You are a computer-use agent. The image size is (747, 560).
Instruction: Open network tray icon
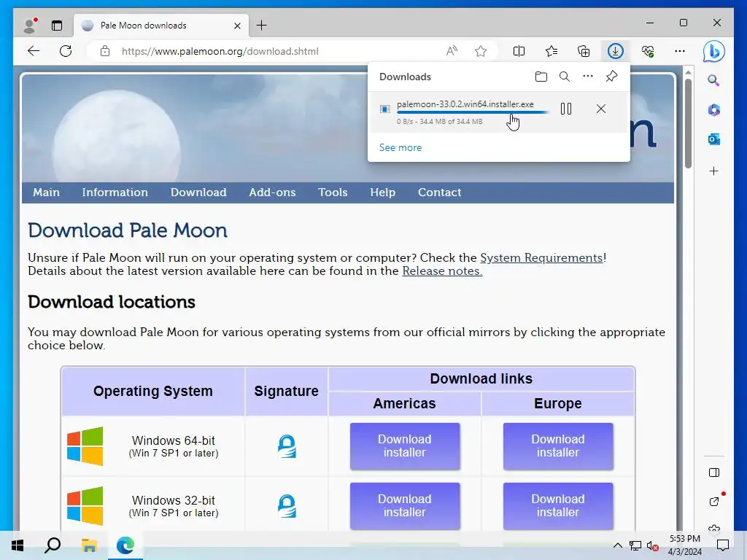(x=635, y=545)
